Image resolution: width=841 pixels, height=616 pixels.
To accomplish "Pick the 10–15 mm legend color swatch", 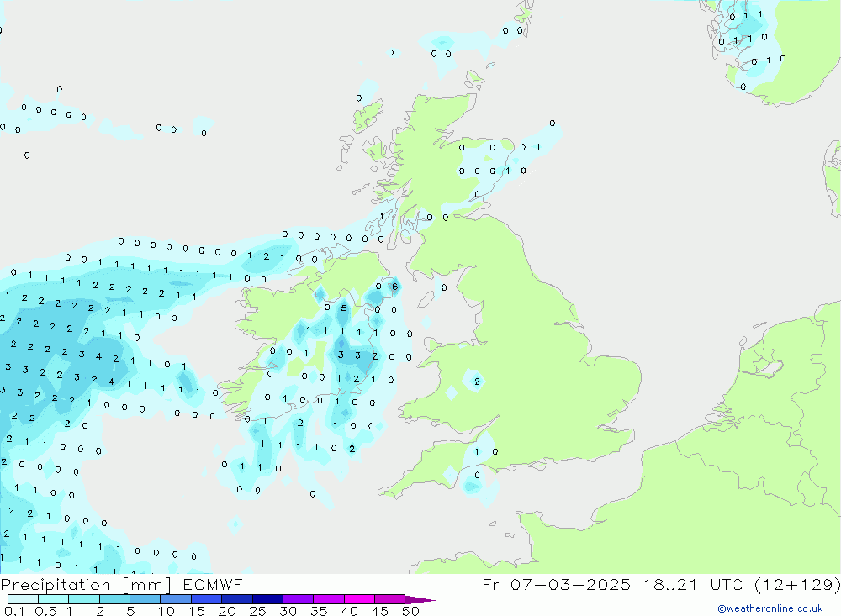I will click(x=176, y=599).
